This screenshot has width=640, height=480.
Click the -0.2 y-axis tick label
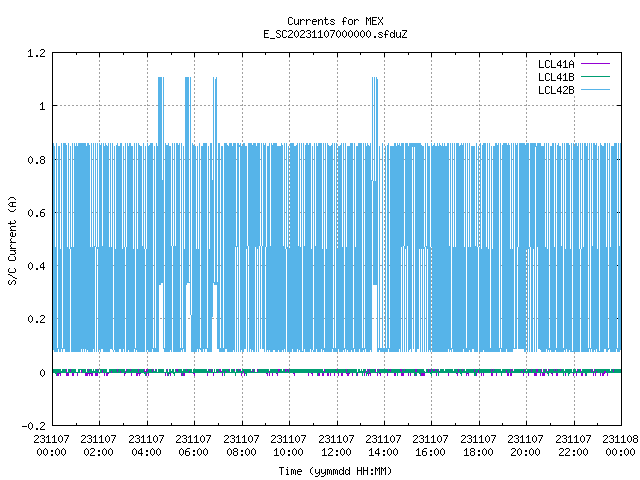[x=33, y=426]
